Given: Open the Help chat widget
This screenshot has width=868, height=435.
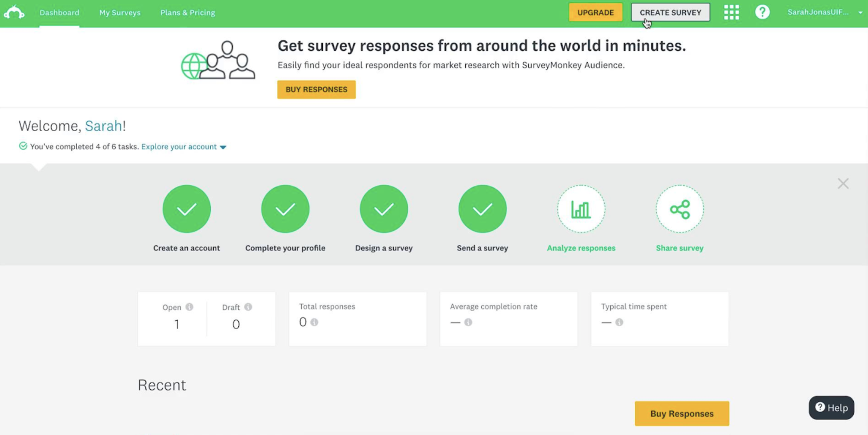Looking at the screenshot, I should click(x=831, y=407).
